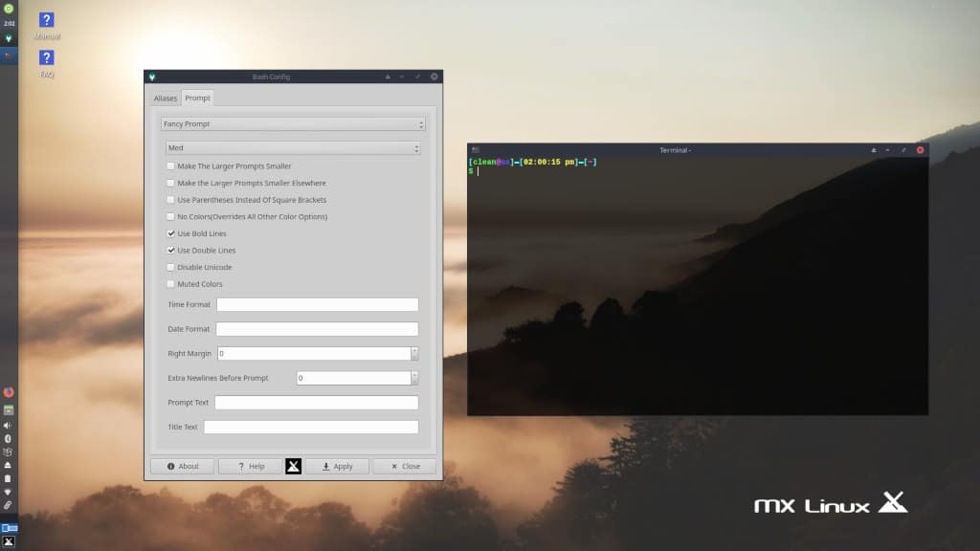Click the Terminal window menu icon in its title bar
Screen dimensions: 980x551
tap(476, 150)
